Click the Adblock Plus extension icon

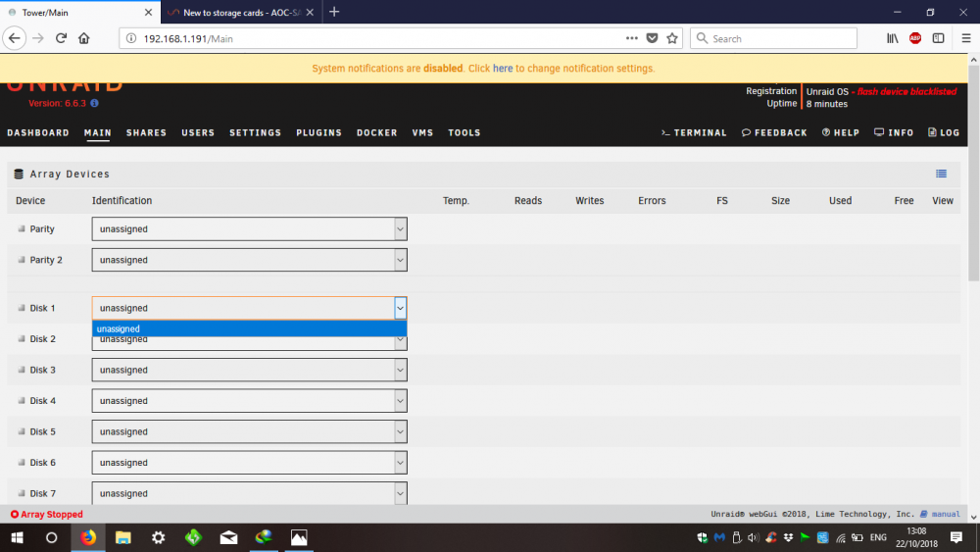915,38
